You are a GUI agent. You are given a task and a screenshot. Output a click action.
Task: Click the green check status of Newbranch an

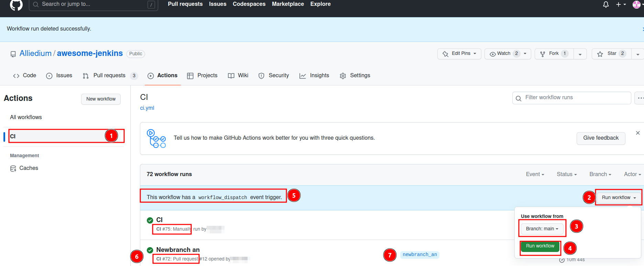click(x=150, y=250)
